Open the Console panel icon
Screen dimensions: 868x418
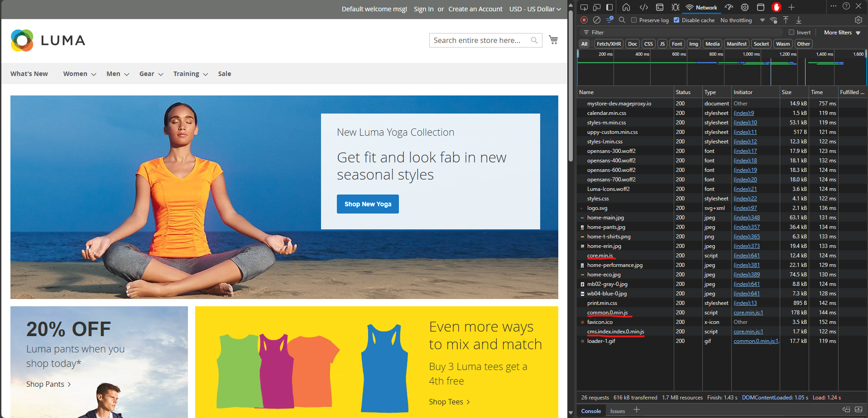(660, 7)
